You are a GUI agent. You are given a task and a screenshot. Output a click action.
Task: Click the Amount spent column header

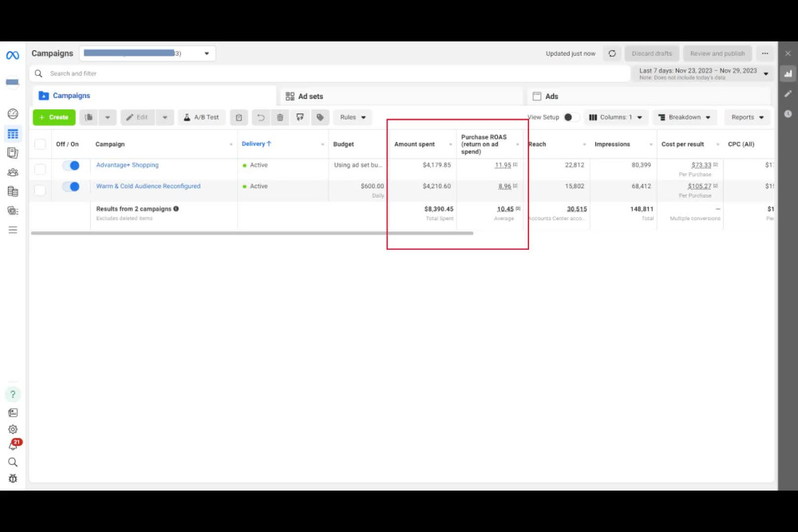[414, 144]
